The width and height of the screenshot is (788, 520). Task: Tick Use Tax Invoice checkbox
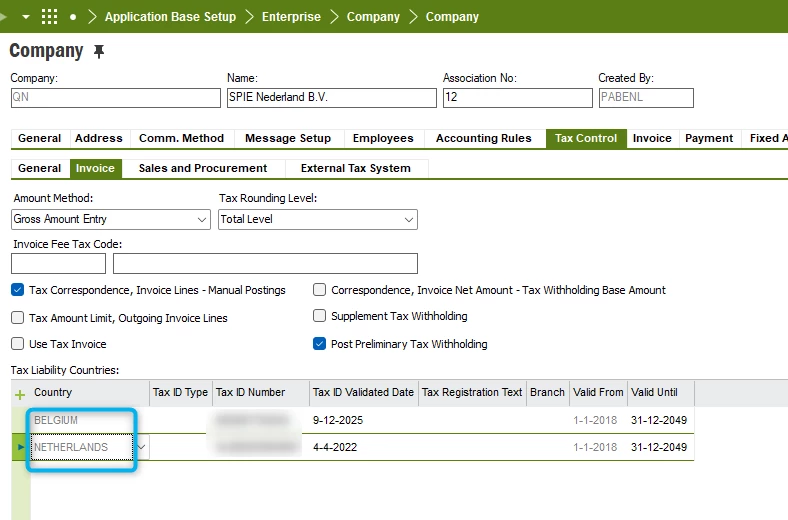[x=18, y=344]
